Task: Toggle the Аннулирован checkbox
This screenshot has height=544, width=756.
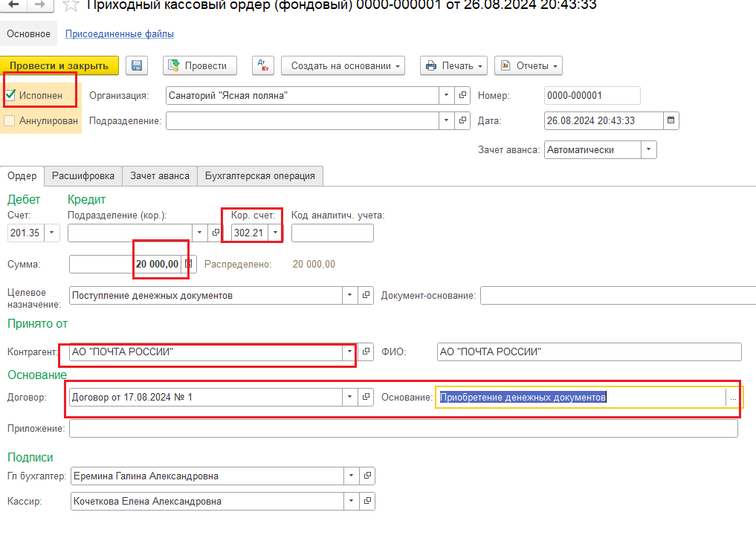Action: point(10,120)
